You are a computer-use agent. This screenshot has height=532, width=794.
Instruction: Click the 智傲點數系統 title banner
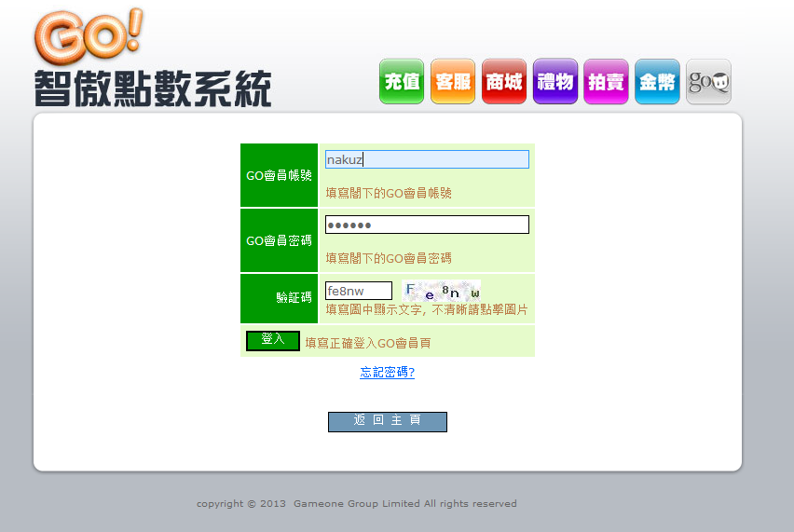(153, 89)
